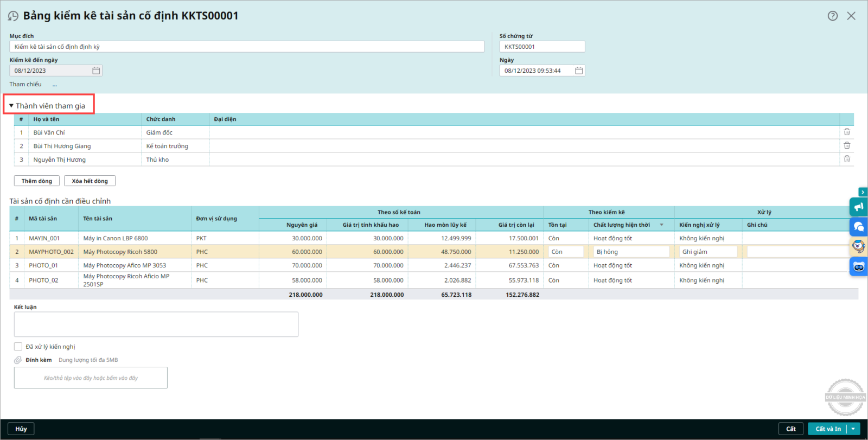Select asset code MAYIN_001
The image size is (868, 440).
point(44,238)
